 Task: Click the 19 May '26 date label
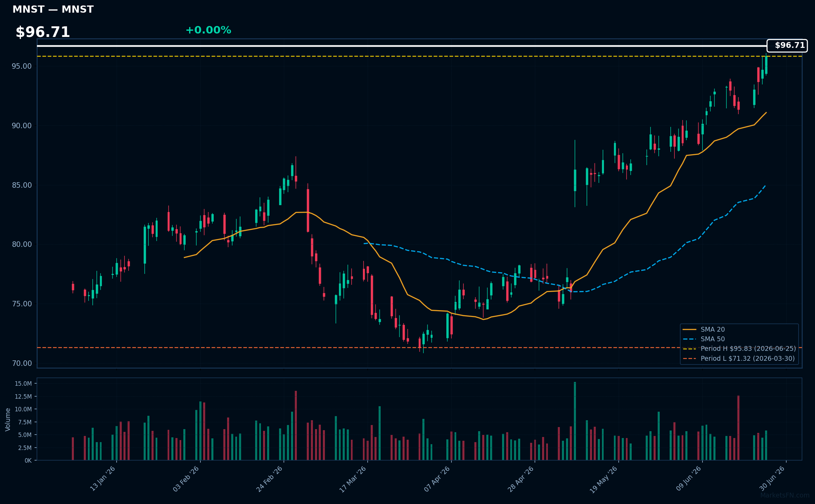tap(604, 479)
